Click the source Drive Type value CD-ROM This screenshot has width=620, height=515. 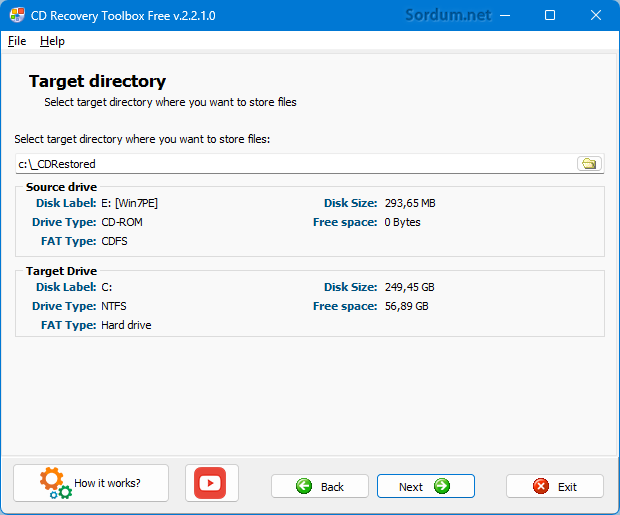point(122,222)
